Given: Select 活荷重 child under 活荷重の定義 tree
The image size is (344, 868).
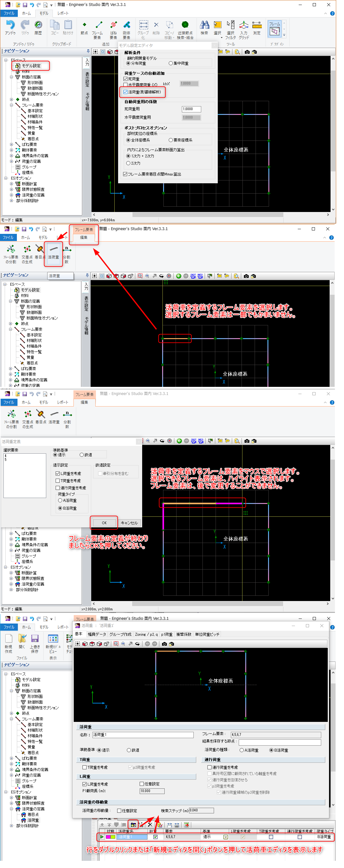Looking at the screenshot, I should (33, 821).
